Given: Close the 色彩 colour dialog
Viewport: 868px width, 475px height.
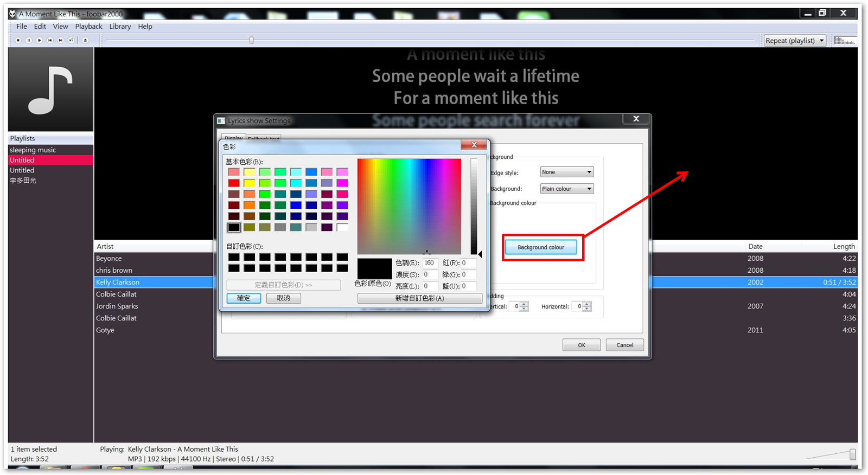Looking at the screenshot, I should (x=474, y=145).
